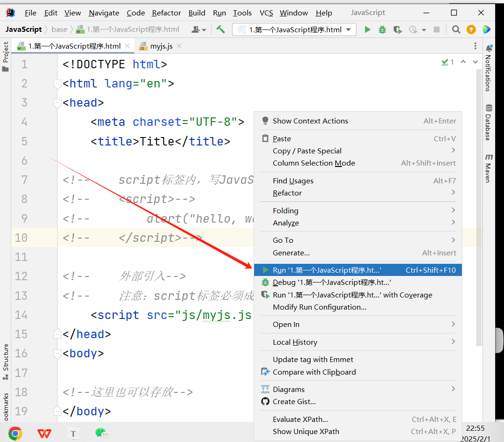This screenshot has width=504, height=442.
Task: Collapse the head tag fold on line 3
Action: 57,103
